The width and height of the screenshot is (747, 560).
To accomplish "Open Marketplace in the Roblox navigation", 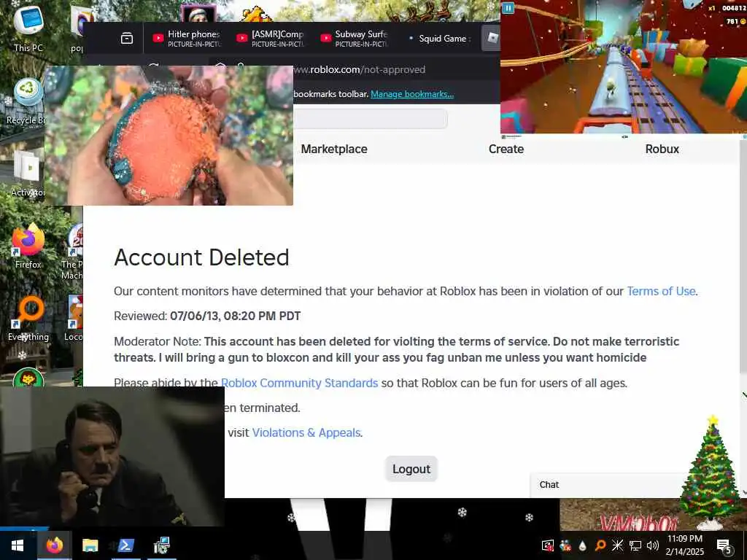I will (x=334, y=149).
